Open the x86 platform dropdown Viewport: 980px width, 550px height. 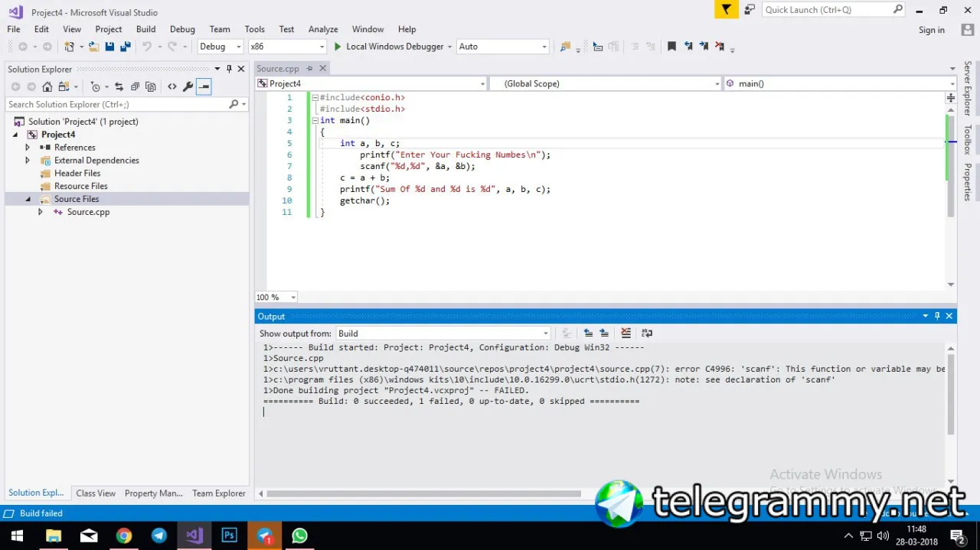[322, 47]
